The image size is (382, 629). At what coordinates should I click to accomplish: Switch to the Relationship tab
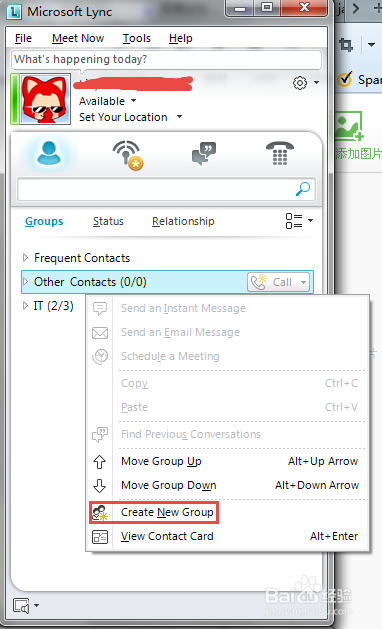click(183, 221)
